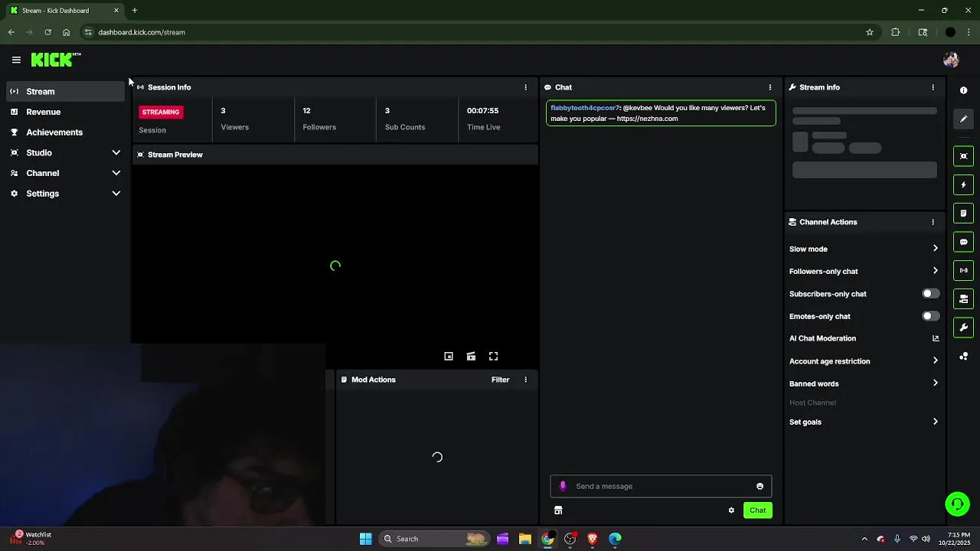Click the purple microphone icon in chat
The width and height of the screenshot is (980, 551).
(x=563, y=486)
